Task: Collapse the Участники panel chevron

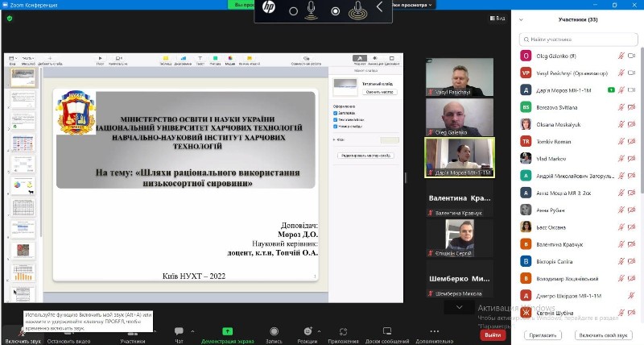Action: [x=522, y=19]
